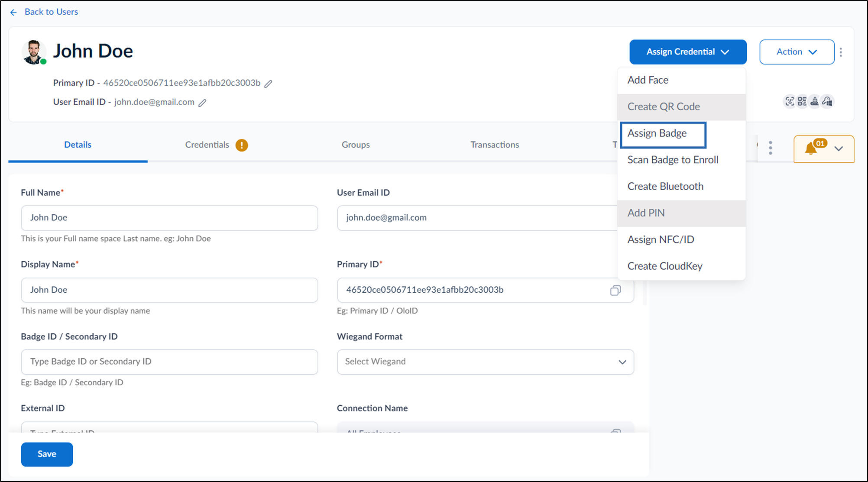Viewport: 868px width, 482px height.
Task: Click the Save button
Action: coord(47,454)
